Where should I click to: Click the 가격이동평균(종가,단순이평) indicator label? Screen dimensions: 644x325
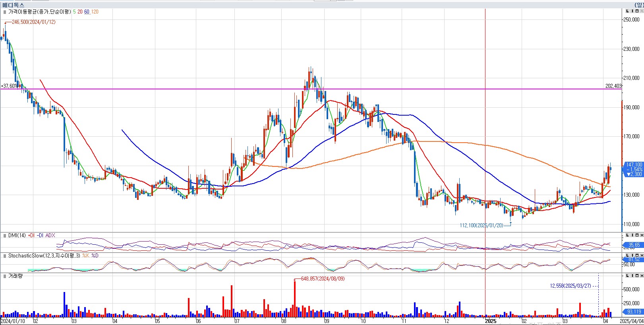tap(40, 12)
